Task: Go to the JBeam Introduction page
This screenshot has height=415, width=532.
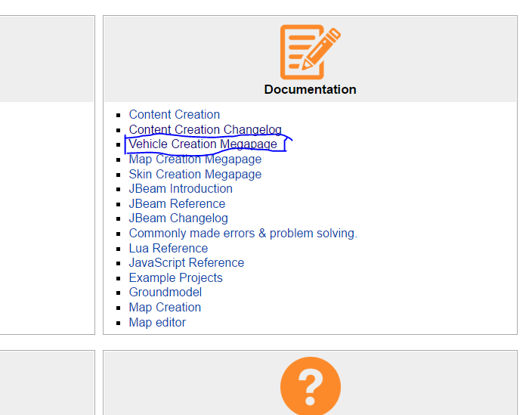Action: pos(181,189)
